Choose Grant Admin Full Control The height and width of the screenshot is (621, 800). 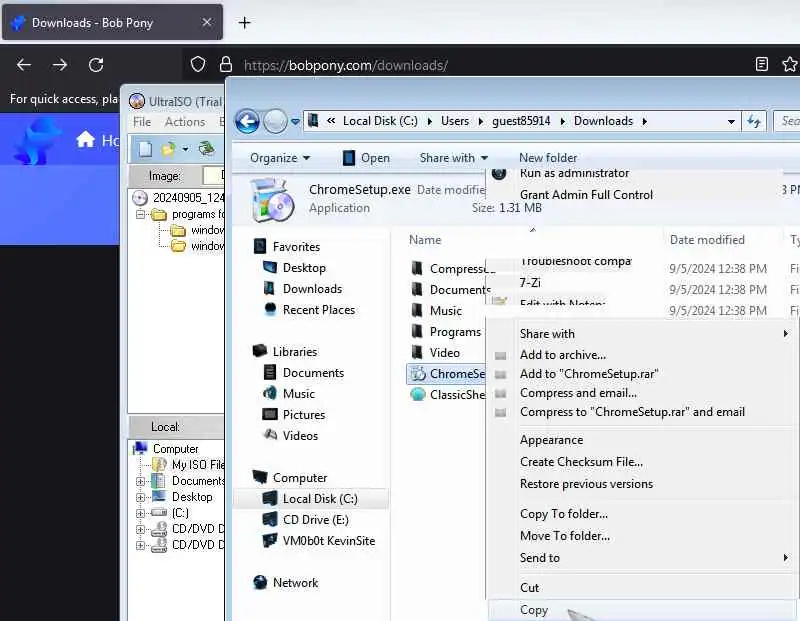[586, 195]
